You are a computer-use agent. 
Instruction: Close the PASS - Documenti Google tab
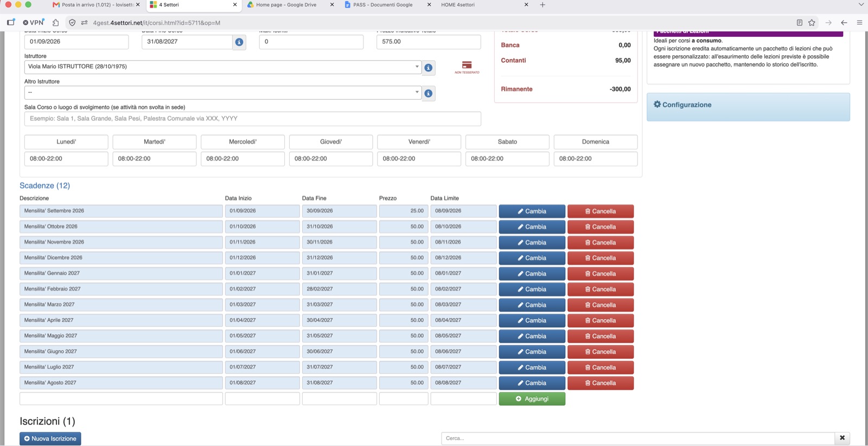pyautogui.click(x=429, y=5)
